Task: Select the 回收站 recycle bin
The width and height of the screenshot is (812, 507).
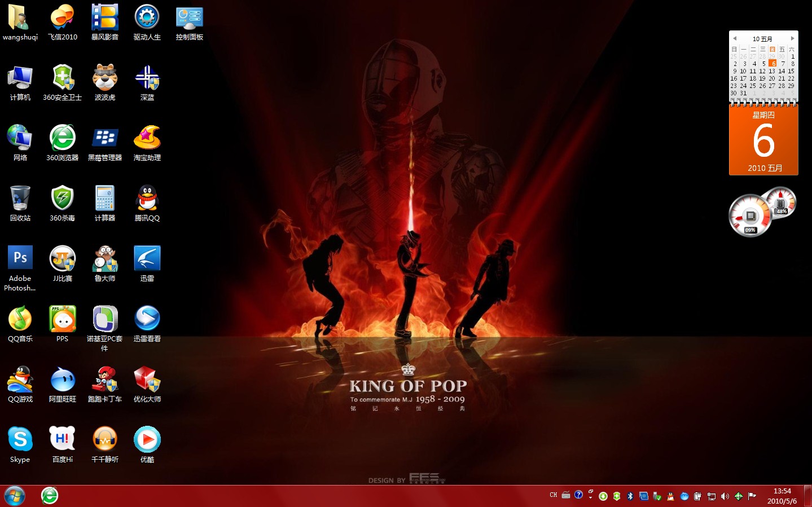Action: 20,204
